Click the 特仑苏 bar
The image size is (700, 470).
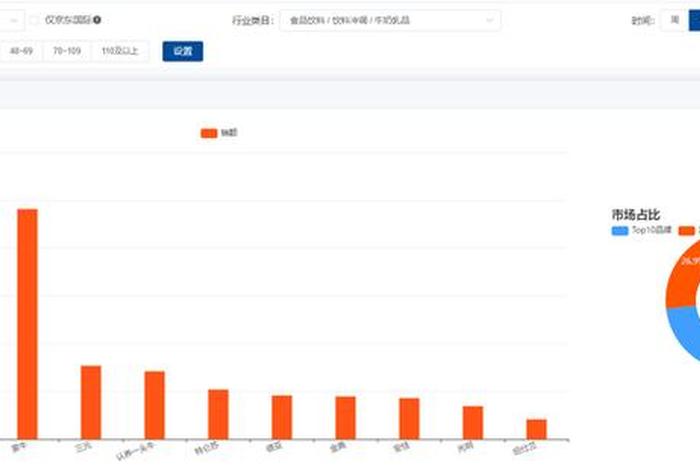coord(218,414)
